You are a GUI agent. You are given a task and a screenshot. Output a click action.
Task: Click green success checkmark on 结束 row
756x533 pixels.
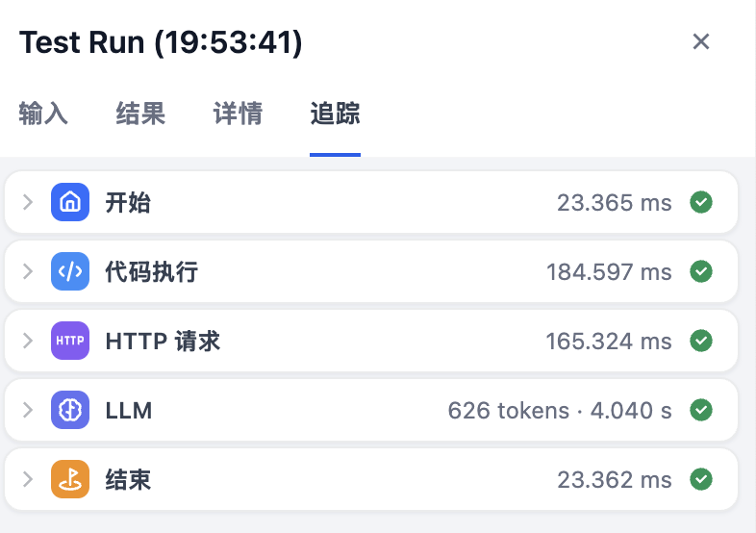click(x=702, y=479)
